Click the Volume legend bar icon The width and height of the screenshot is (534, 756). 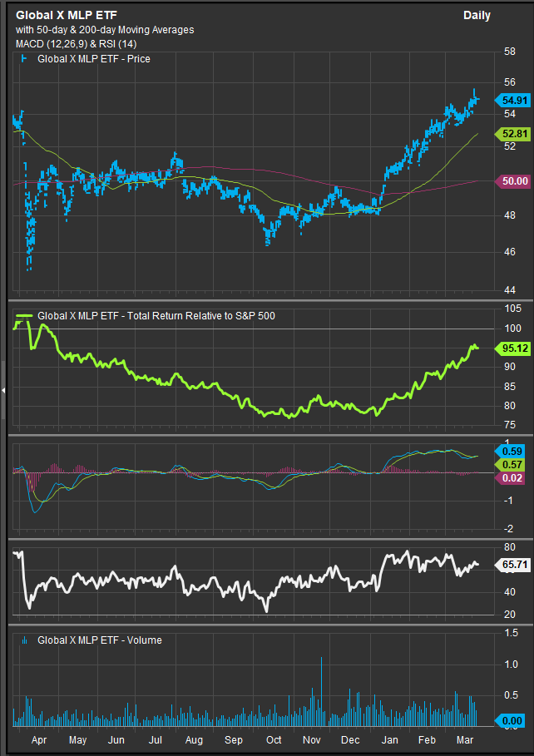point(25,640)
